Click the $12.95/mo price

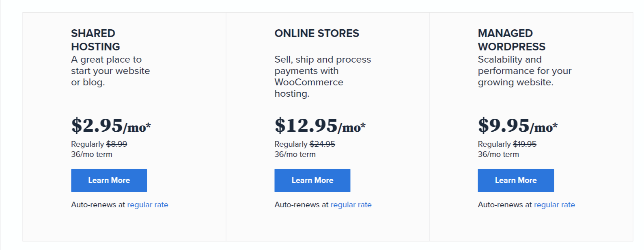pos(320,125)
